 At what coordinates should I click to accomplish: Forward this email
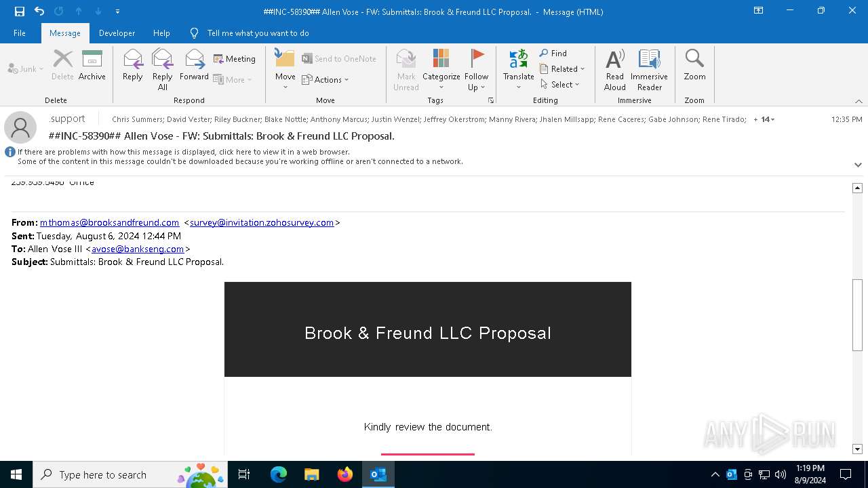pos(194,66)
